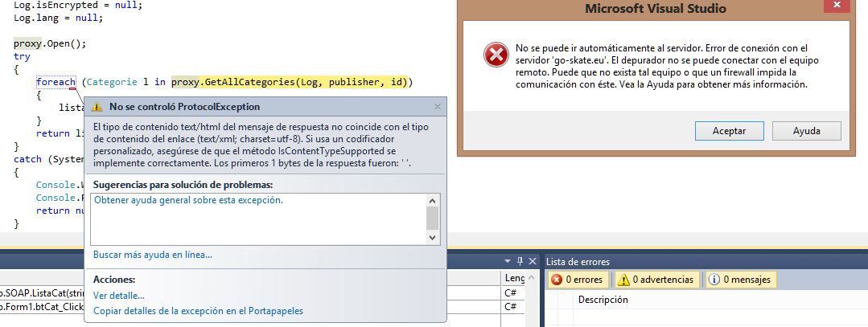Click scroll up arrow in call stack panel
This screenshot has width=868, height=327.
pyautogui.click(x=532, y=278)
